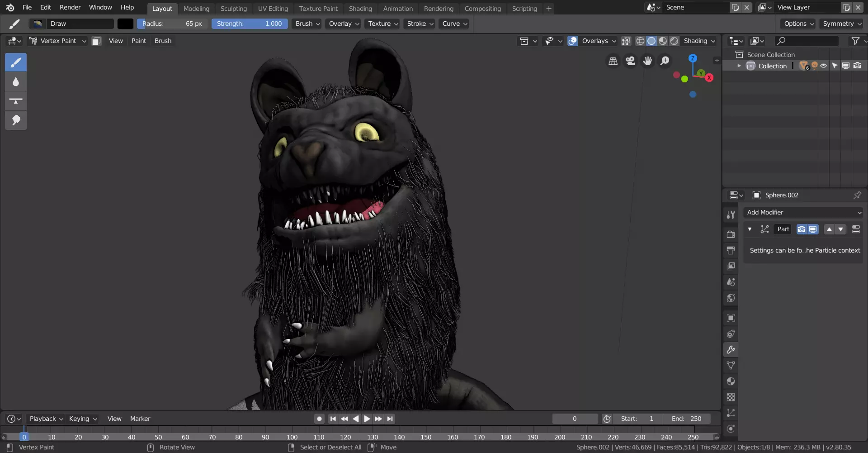
Task: Hide Collection in viewport with eye icon
Action: point(823,66)
